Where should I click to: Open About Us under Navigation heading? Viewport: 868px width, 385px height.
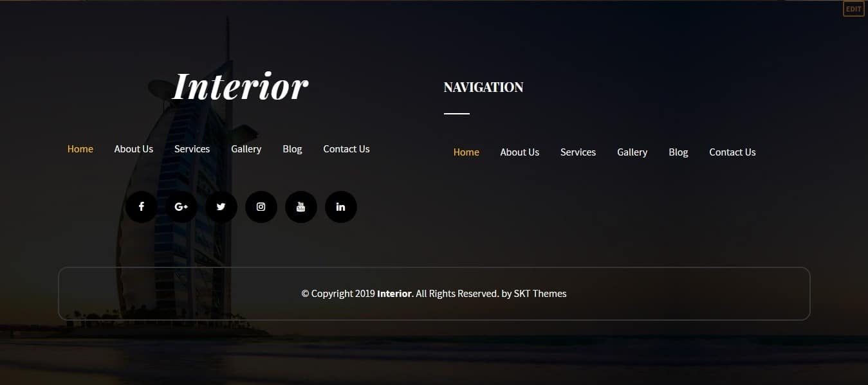click(x=520, y=152)
